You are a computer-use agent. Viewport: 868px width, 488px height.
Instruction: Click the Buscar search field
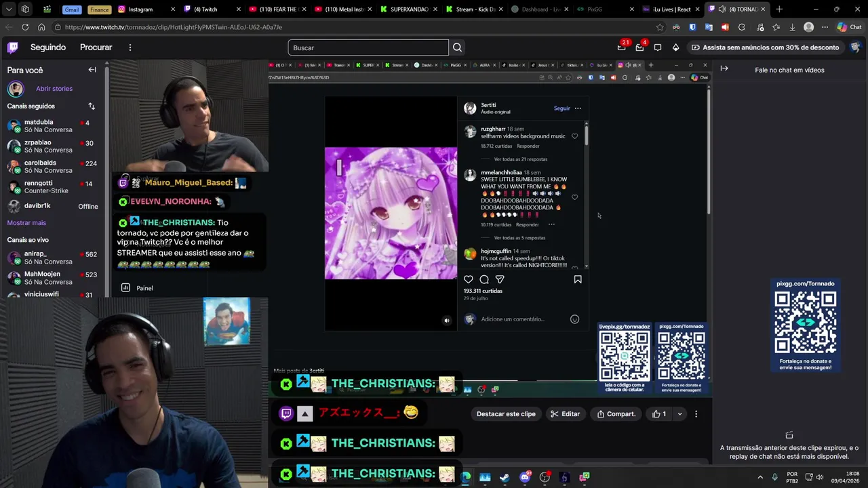[368, 47]
